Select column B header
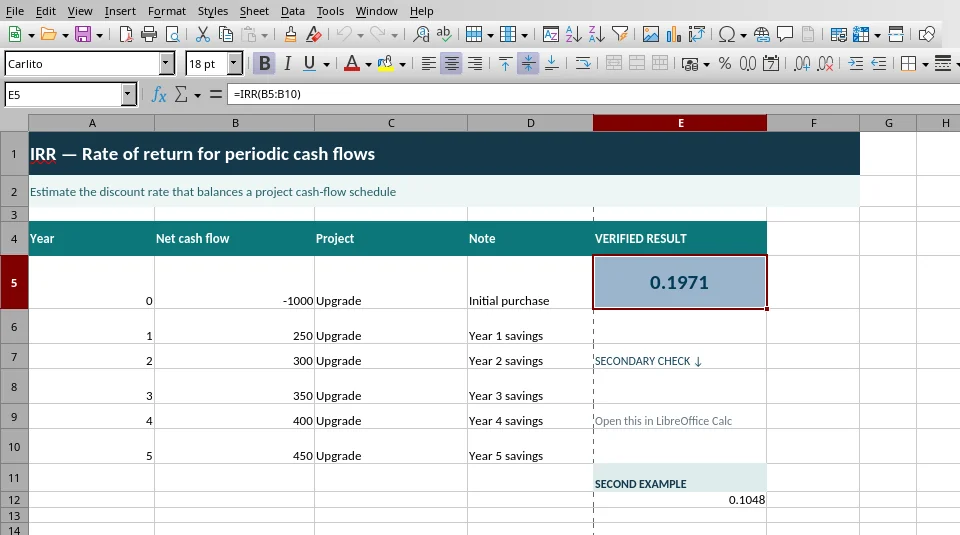Viewport: 960px width, 535px height. (x=234, y=123)
